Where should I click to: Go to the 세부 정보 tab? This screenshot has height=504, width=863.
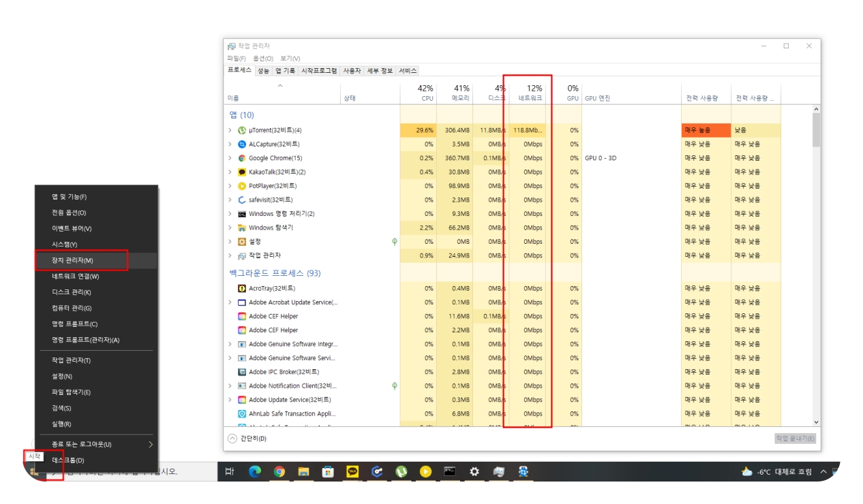[x=380, y=71]
